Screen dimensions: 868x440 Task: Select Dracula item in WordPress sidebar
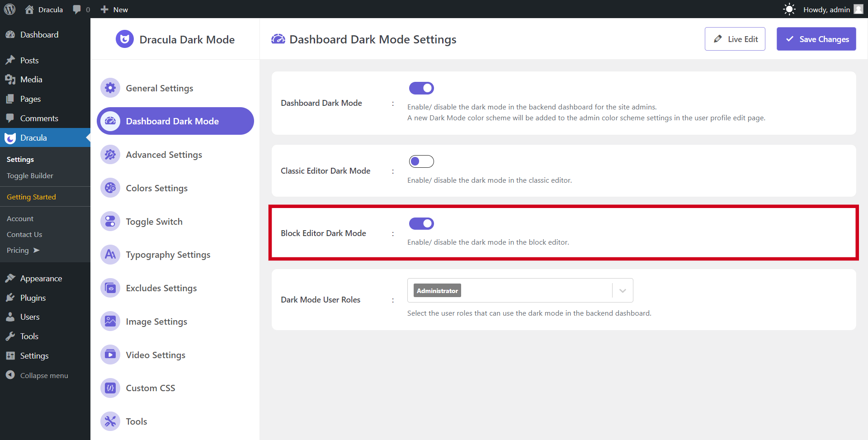click(x=45, y=138)
